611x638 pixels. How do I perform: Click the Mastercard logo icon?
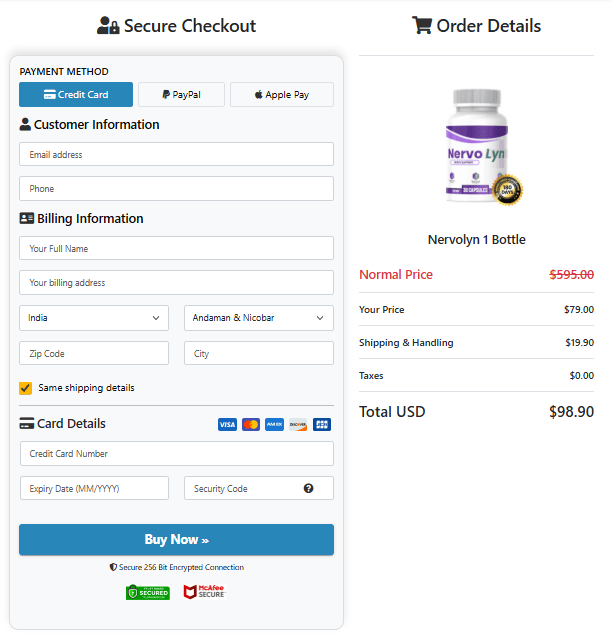(251, 425)
